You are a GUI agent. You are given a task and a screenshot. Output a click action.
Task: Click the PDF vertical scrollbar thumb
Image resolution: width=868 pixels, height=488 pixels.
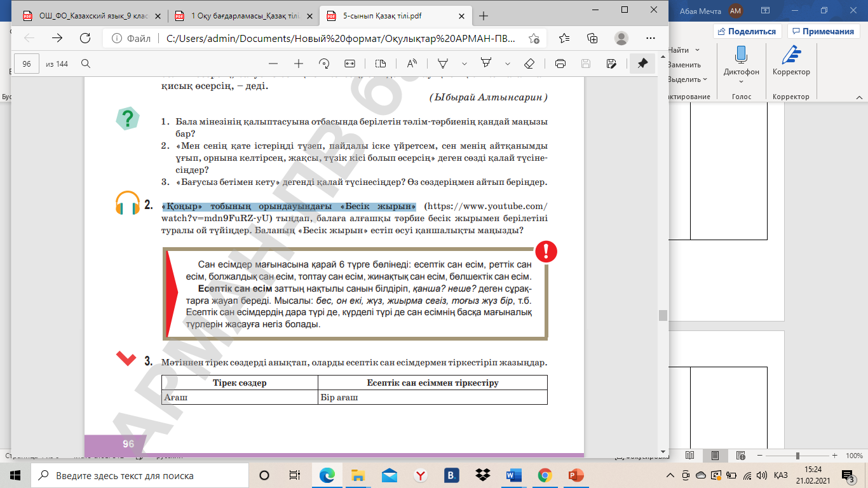point(663,315)
